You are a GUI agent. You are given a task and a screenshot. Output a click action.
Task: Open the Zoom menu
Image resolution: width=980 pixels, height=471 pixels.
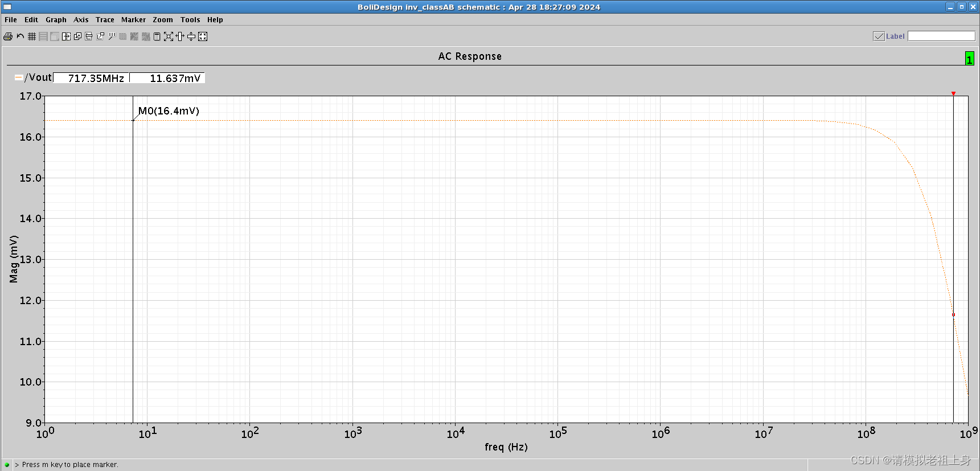pyautogui.click(x=163, y=20)
